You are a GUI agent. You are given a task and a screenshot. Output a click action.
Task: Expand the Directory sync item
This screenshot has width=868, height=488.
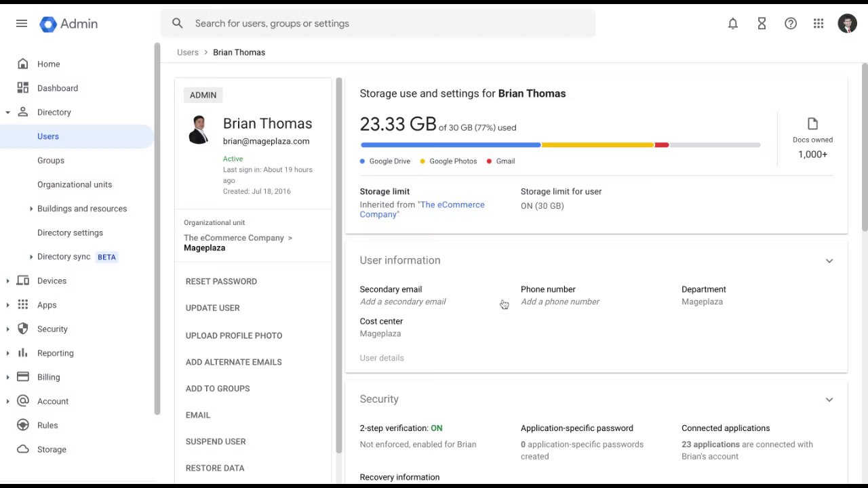[31, 257]
